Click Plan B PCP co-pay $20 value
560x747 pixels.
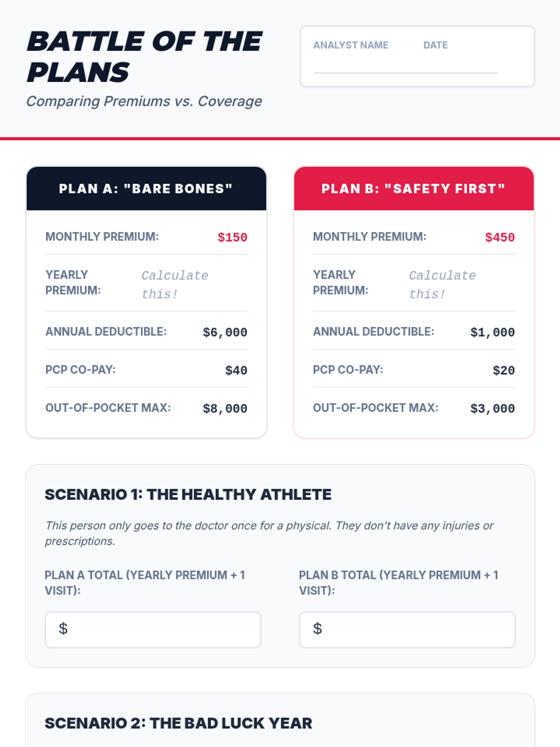(504, 370)
